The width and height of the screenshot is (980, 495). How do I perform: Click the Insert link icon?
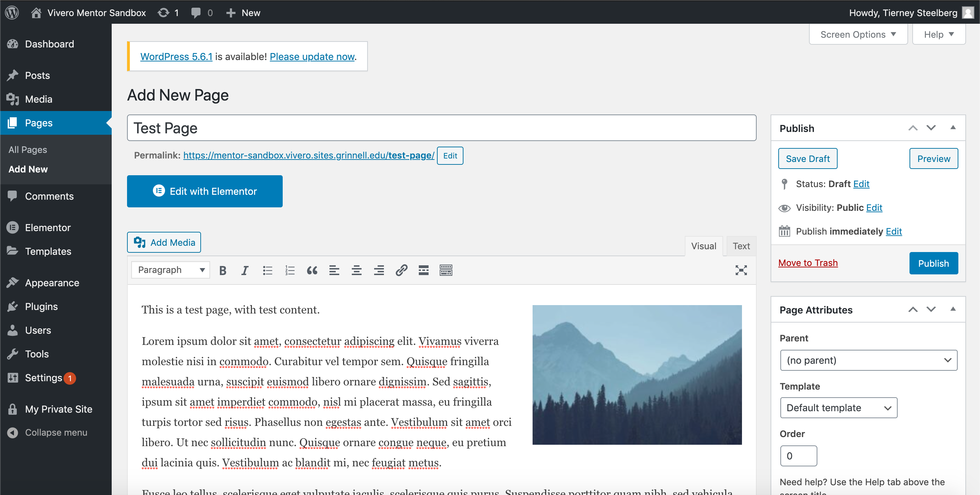pos(401,270)
